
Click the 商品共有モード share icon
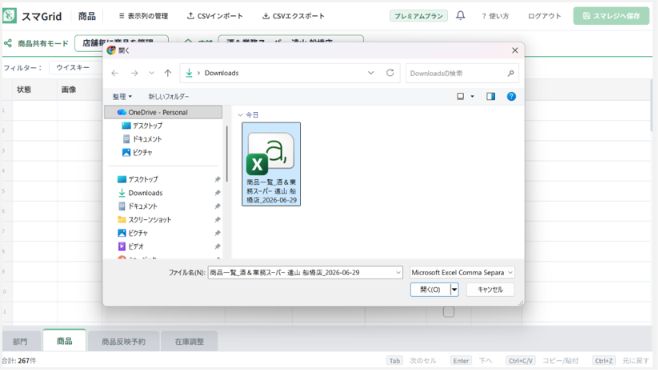(x=8, y=43)
